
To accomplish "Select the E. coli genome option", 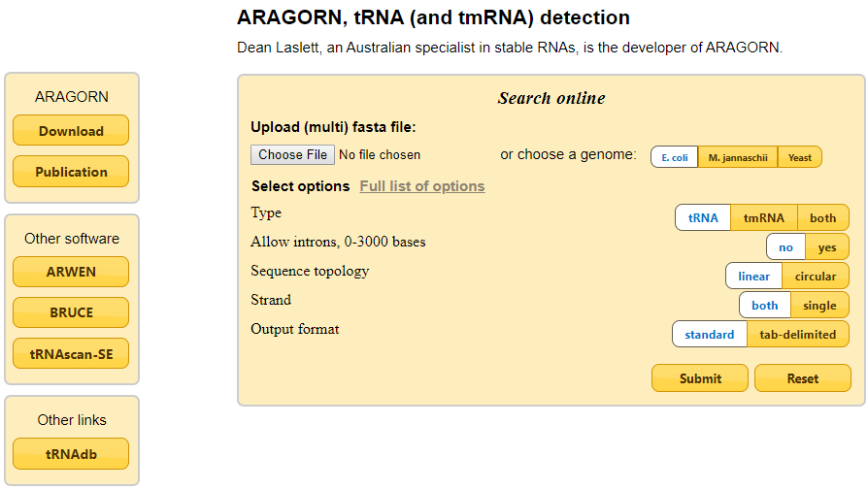I will (674, 157).
